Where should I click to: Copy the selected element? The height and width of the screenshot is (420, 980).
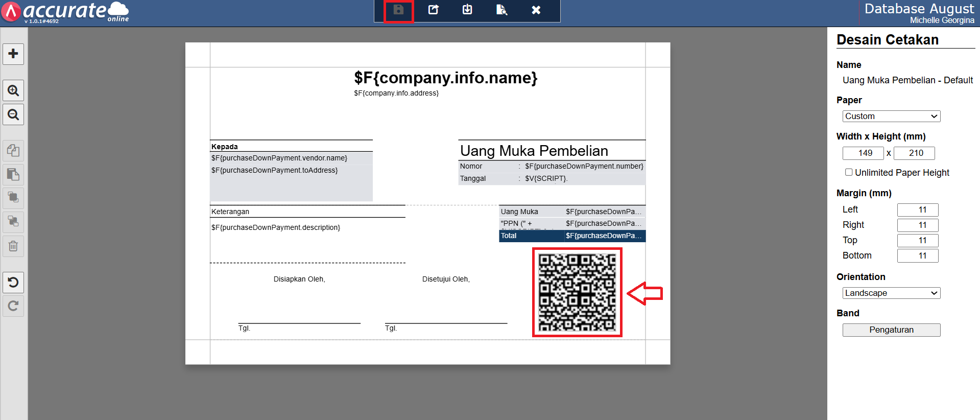[x=13, y=151]
